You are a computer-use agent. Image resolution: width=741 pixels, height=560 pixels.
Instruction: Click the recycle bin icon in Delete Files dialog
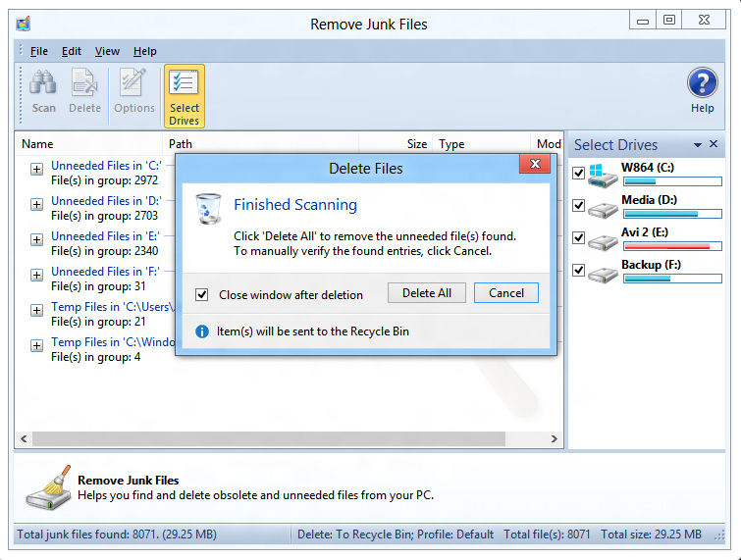pyautogui.click(x=208, y=208)
